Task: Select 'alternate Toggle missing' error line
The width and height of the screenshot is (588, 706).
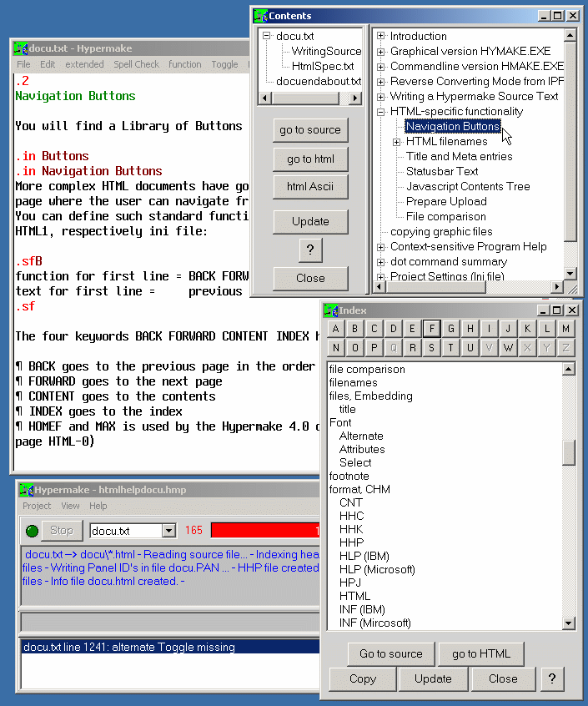Action: tap(170, 647)
